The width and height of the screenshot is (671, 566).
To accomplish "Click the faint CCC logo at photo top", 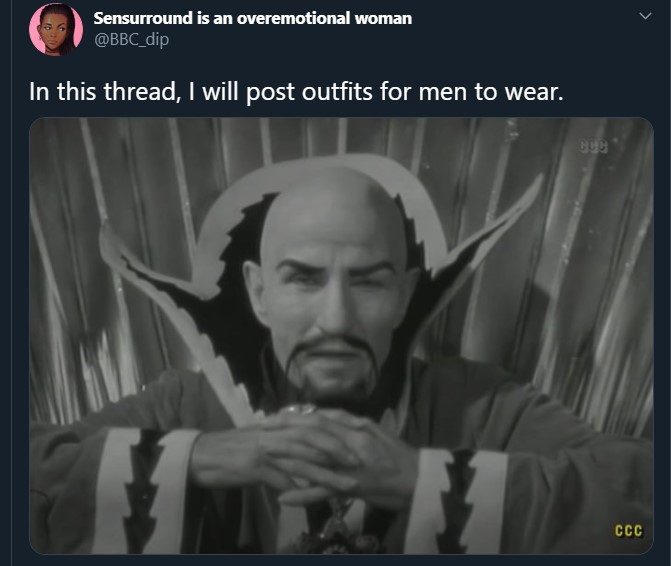I will pos(593,147).
